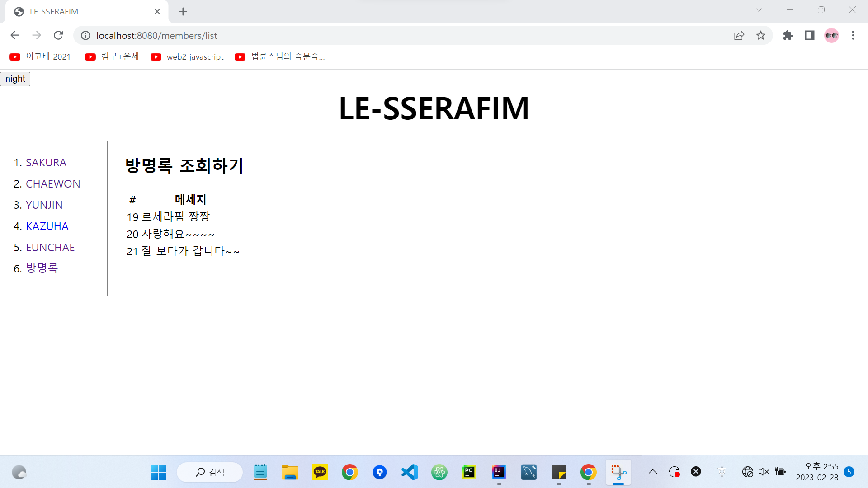Screen dimensions: 868x488
Task: Expand the hidden icons in system tray
Action: point(652,471)
